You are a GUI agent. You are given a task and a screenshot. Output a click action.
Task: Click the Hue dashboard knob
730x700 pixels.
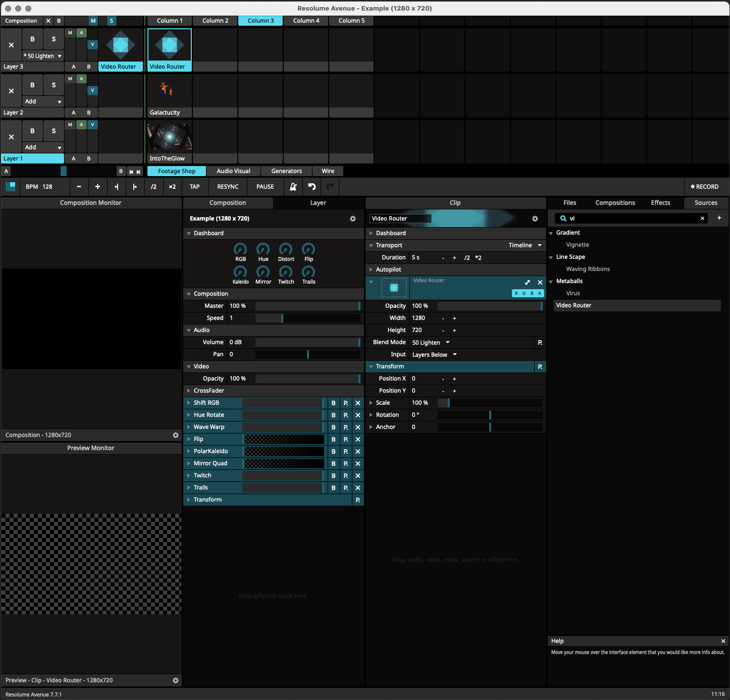[x=263, y=249]
